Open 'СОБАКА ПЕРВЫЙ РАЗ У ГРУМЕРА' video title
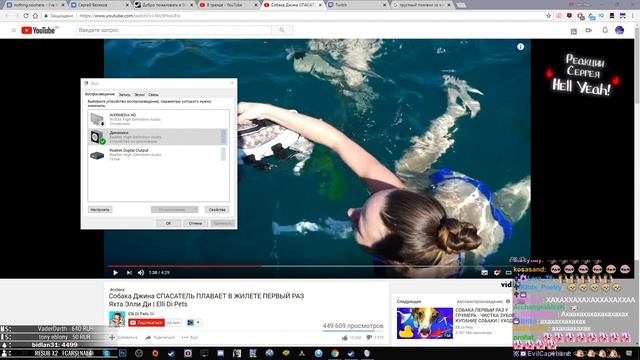Viewport: 640px width, 360px height. (x=483, y=316)
